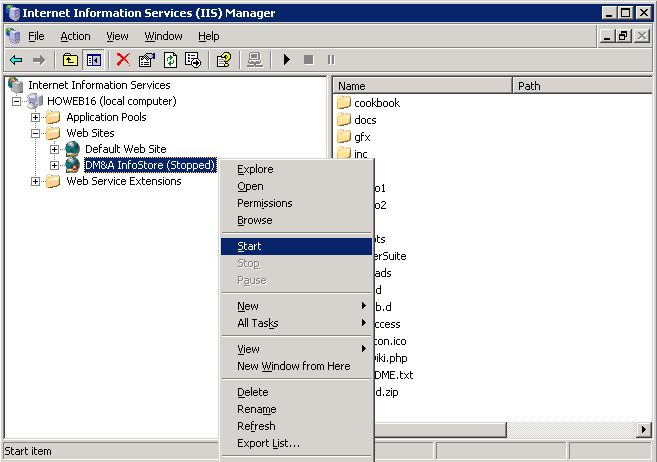Click the HOWEB16 computer icon
Image resolution: width=657 pixels, height=462 pixels.
35,101
